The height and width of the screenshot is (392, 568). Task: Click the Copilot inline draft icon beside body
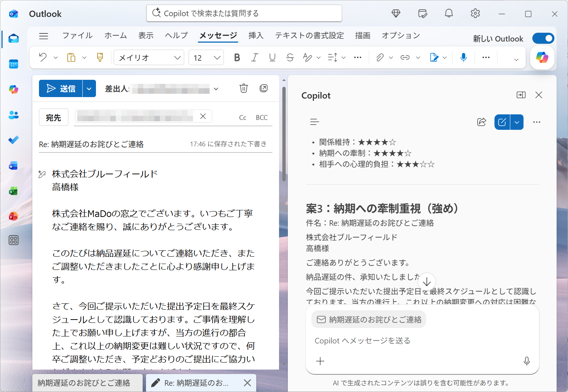pyautogui.click(x=42, y=174)
